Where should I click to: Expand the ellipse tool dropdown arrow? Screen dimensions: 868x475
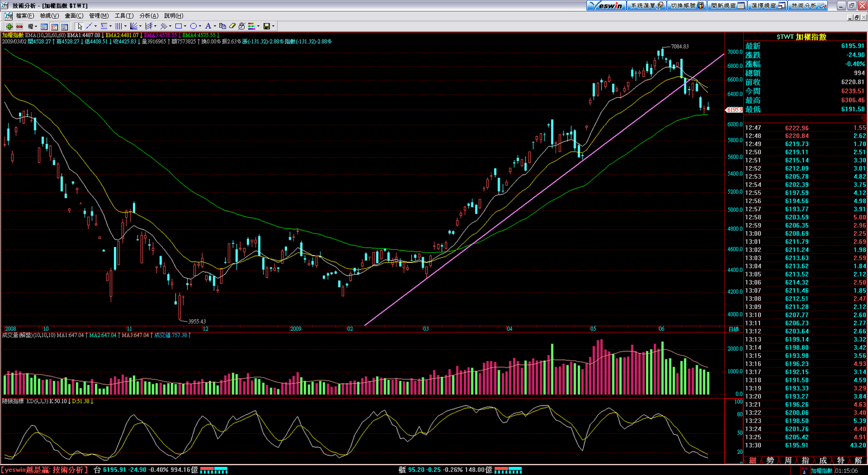[x=200, y=26]
